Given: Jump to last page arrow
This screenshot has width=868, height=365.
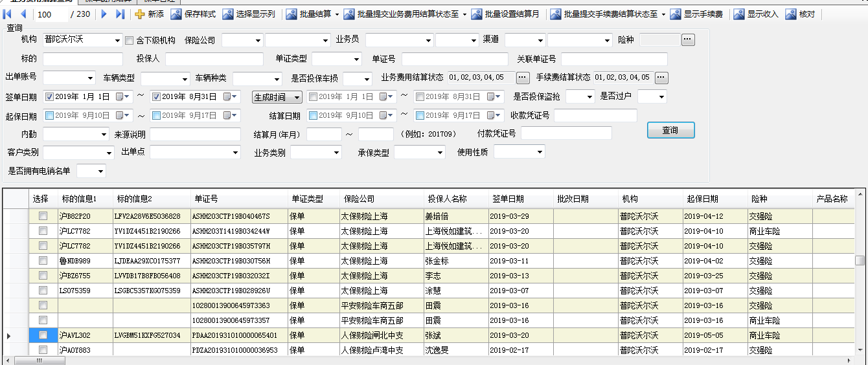Looking at the screenshot, I should pyautogui.click(x=120, y=14).
